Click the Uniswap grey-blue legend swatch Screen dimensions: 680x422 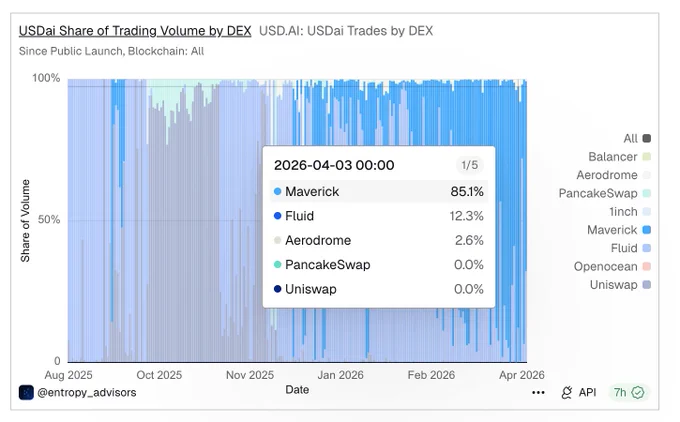pos(647,285)
